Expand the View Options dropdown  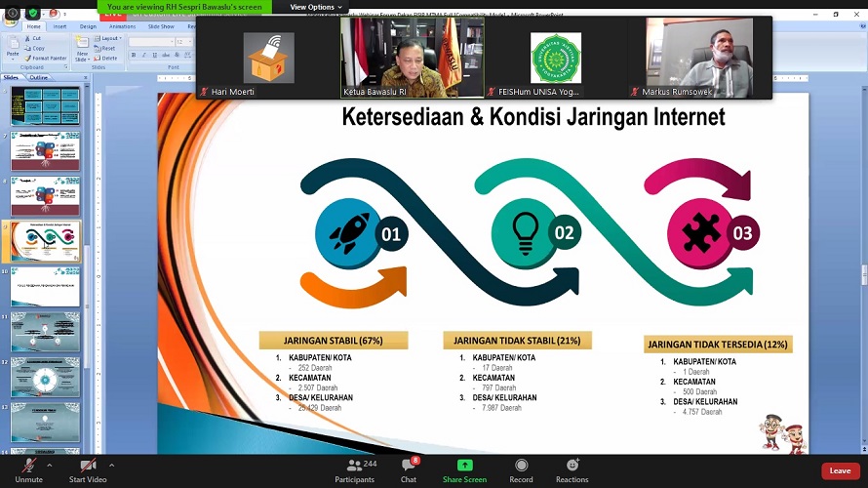(x=316, y=7)
